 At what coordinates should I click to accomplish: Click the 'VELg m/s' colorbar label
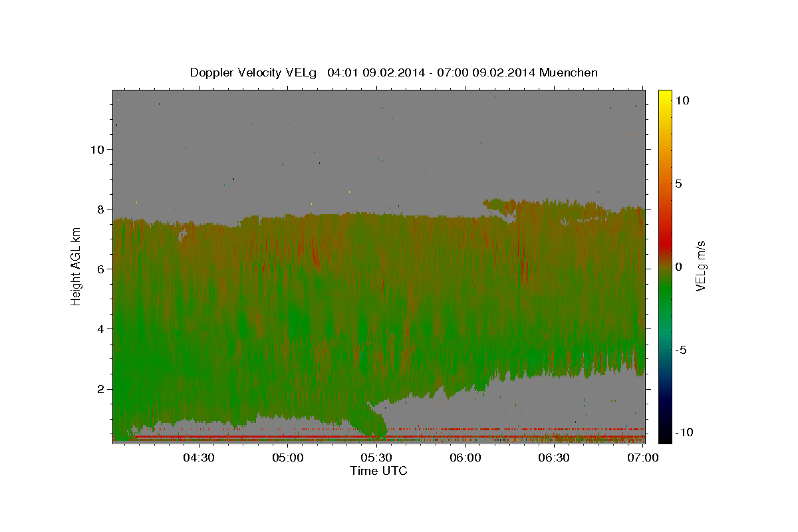[x=700, y=266]
